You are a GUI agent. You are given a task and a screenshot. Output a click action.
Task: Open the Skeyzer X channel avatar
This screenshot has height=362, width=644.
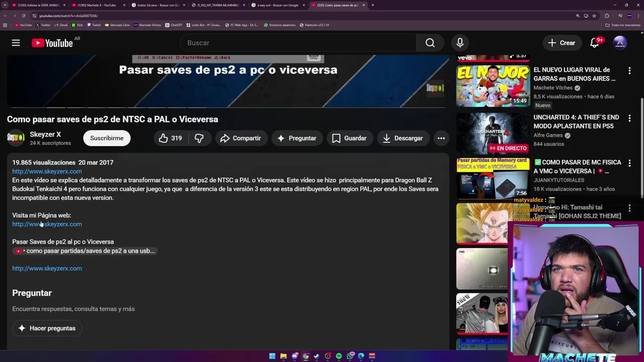(16, 138)
